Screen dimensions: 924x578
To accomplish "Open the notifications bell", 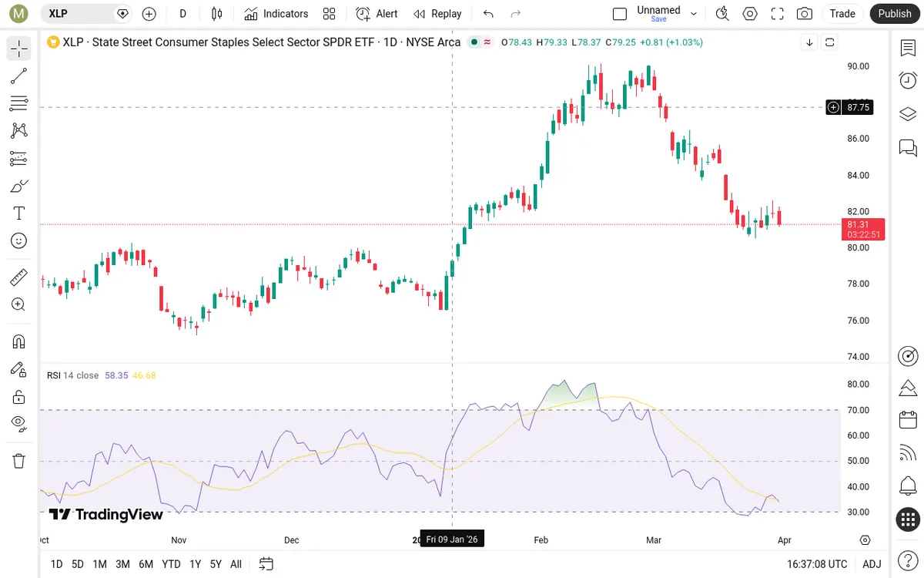I will pos(908,486).
